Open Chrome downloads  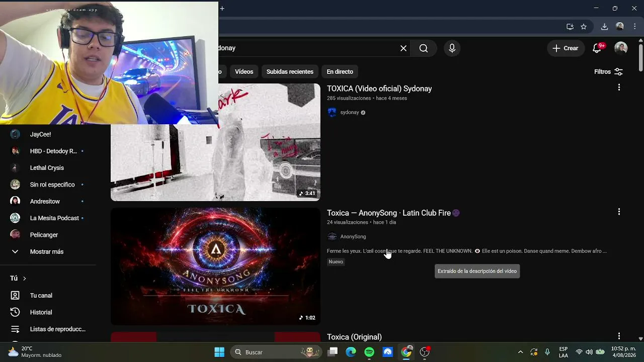[x=605, y=27]
